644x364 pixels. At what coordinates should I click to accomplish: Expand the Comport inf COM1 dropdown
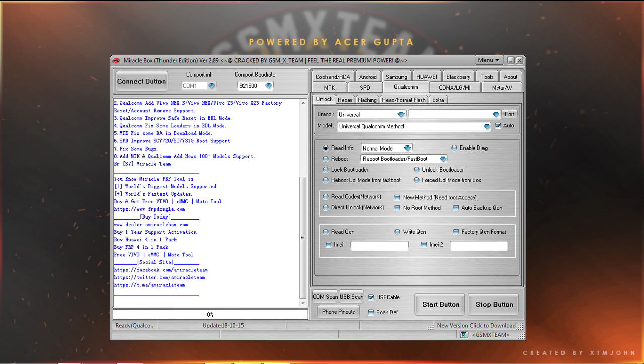[x=212, y=86]
